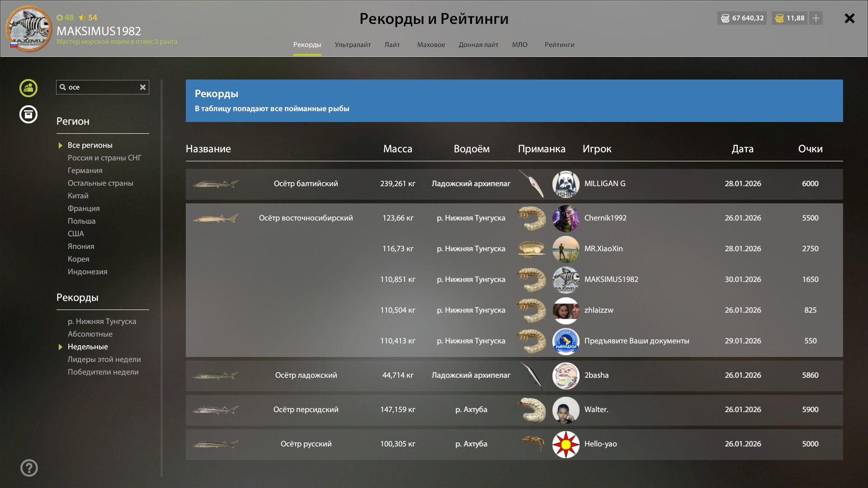This screenshot has height=488, width=868.
Task: Choose Россия и страны СНГ region
Action: click(x=104, y=158)
